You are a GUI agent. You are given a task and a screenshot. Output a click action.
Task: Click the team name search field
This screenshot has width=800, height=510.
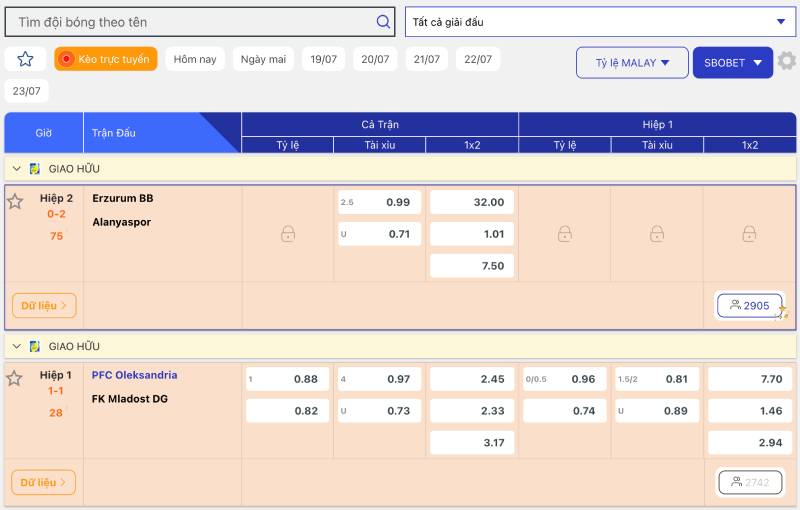coord(190,21)
